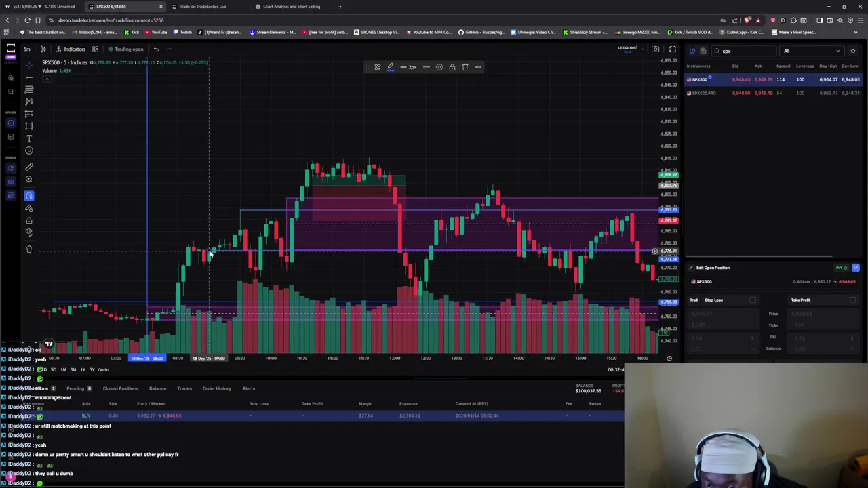Open the All instruments filter dropdown
Viewport: 868px width, 488px height.
coord(812,51)
